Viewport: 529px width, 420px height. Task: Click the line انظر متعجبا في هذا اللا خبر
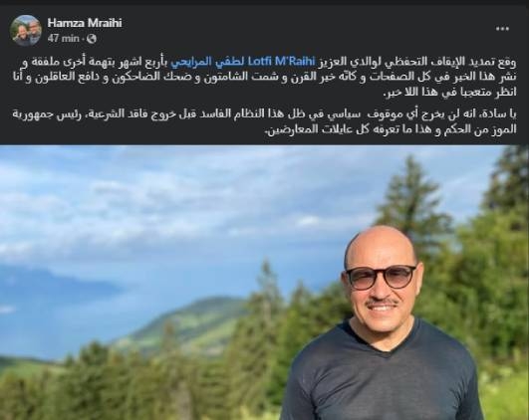[x=450, y=92]
